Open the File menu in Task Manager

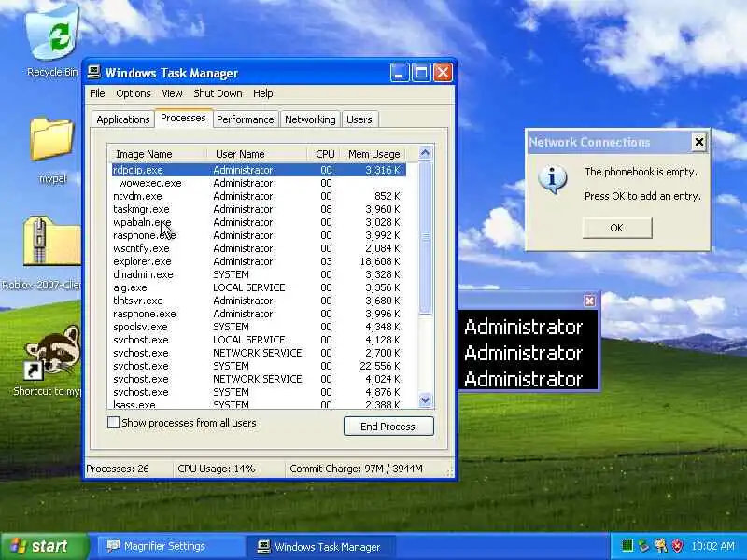pos(97,93)
